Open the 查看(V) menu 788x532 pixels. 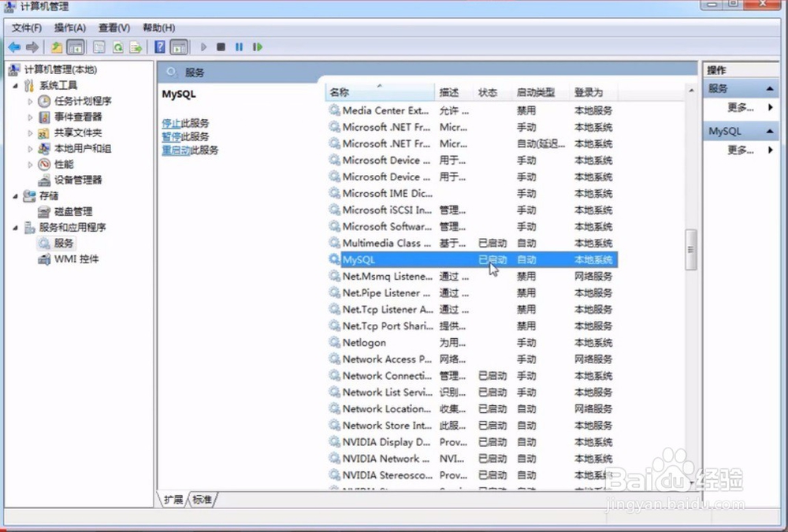pyautogui.click(x=114, y=28)
